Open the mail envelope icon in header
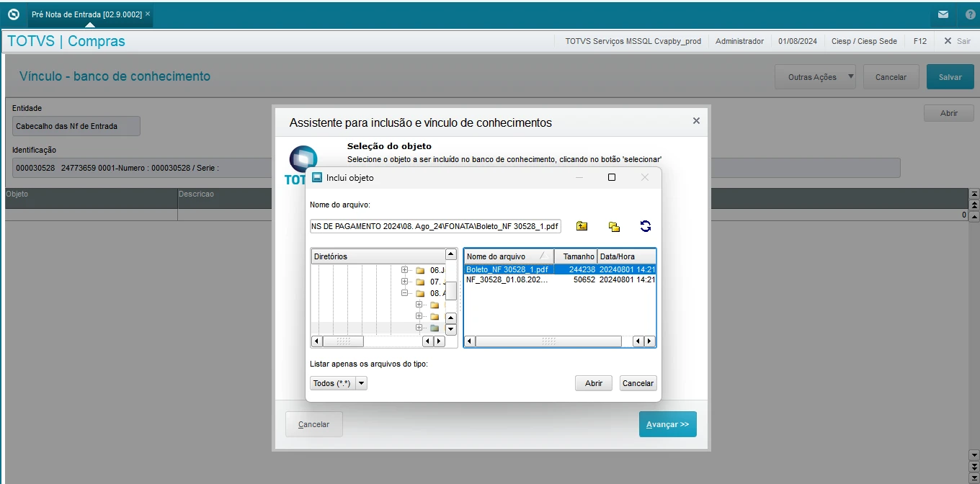The image size is (980, 484). [x=943, y=14]
